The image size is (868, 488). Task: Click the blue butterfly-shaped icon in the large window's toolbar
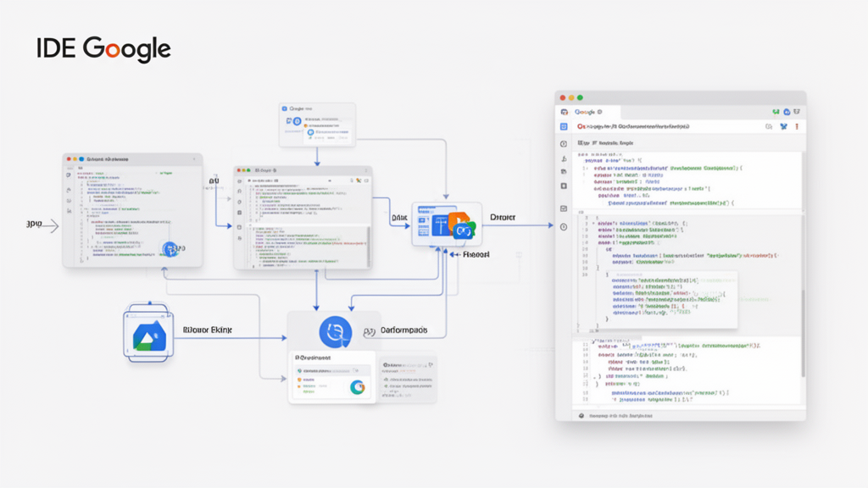783,127
